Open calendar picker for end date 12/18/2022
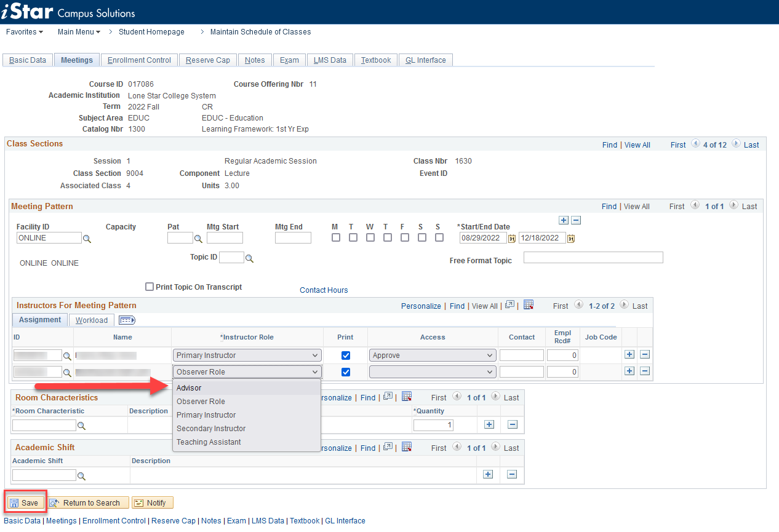Viewport: 779px width, 532px height. [x=570, y=239]
